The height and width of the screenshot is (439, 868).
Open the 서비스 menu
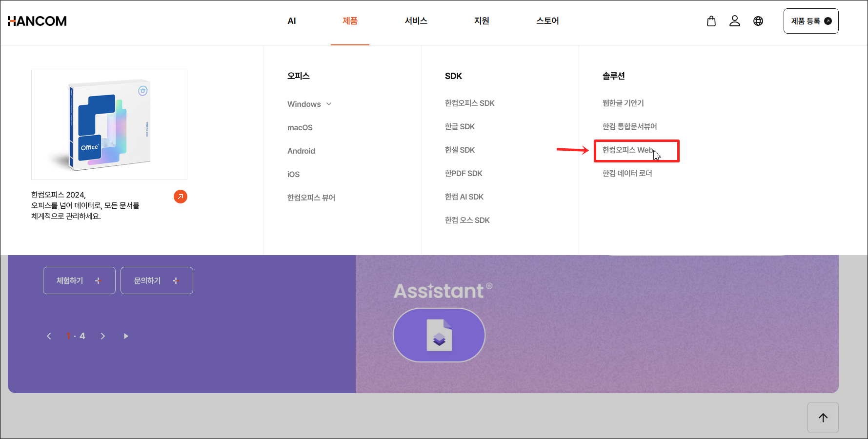coord(416,21)
